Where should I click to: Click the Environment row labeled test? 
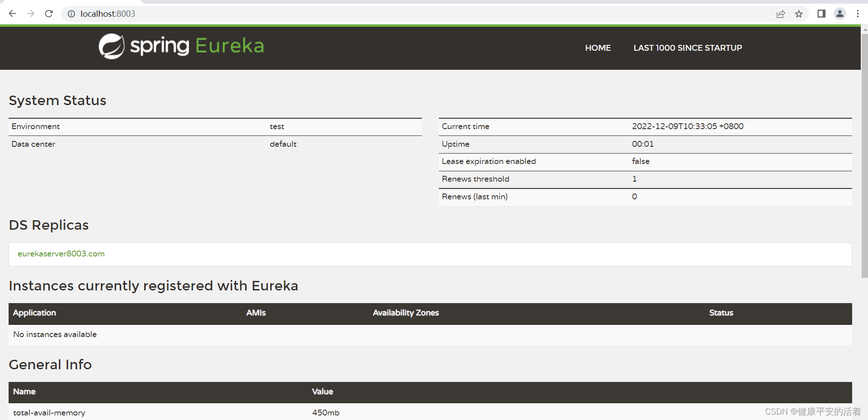(x=277, y=126)
